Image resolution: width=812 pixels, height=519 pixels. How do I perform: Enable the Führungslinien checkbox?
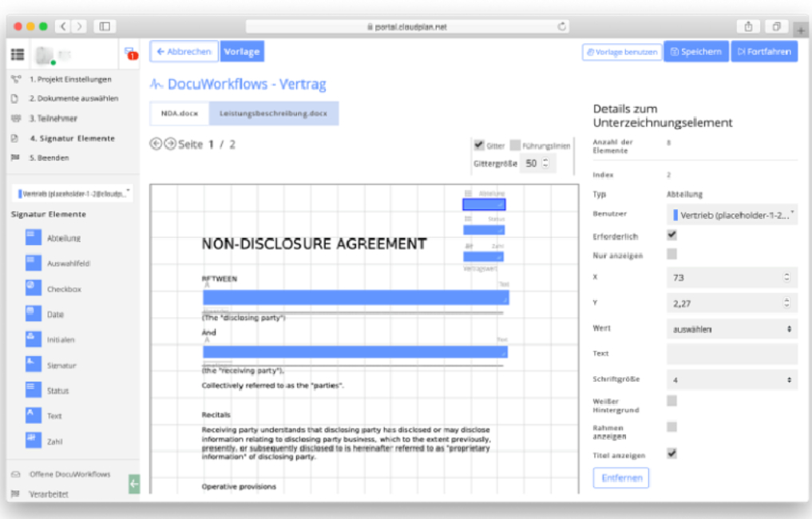click(x=515, y=145)
